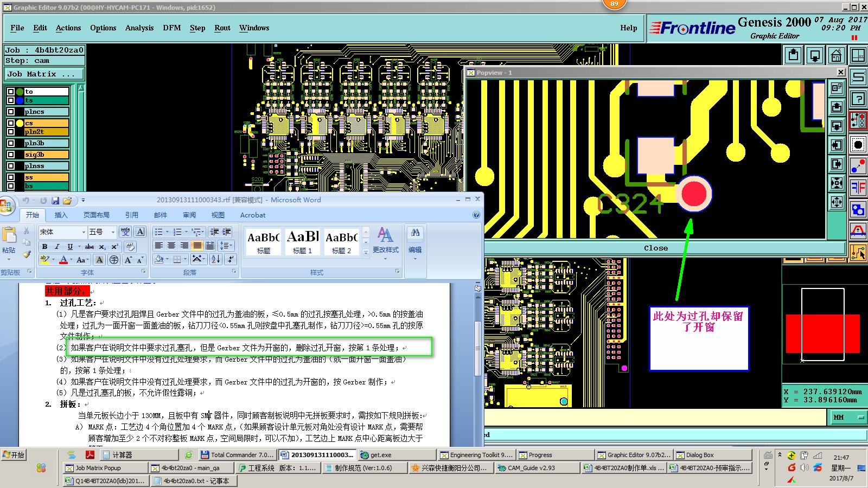Click the Popview Close button
This screenshot has width=868, height=488.
point(656,248)
